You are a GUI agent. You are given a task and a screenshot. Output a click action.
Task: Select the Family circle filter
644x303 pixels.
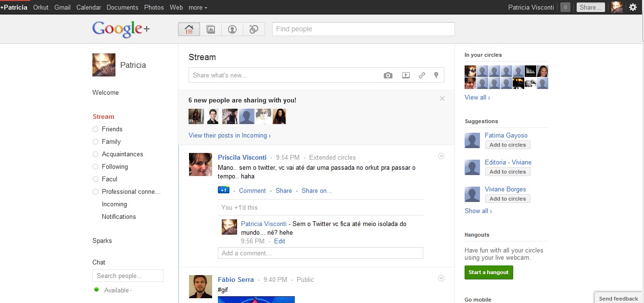pyautogui.click(x=111, y=141)
